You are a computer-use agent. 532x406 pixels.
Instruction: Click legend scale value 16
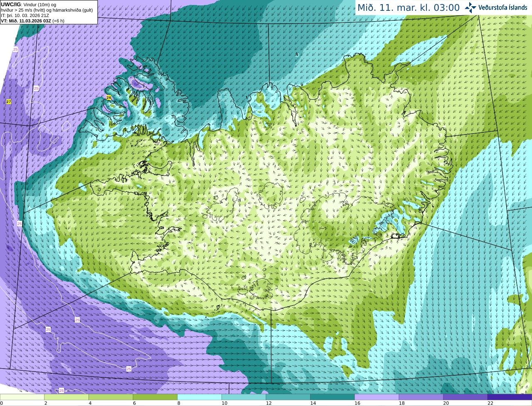[x=357, y=403]
